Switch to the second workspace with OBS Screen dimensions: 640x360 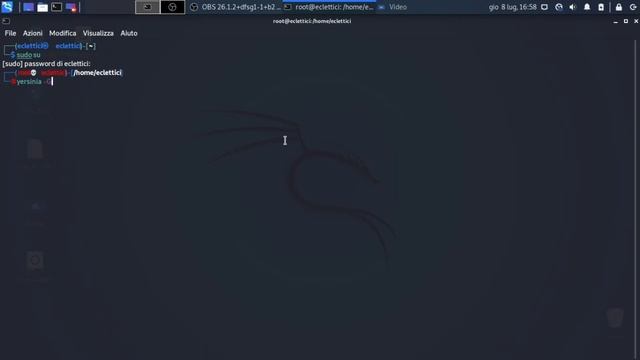pyautogui.click(x=172, y=7)
